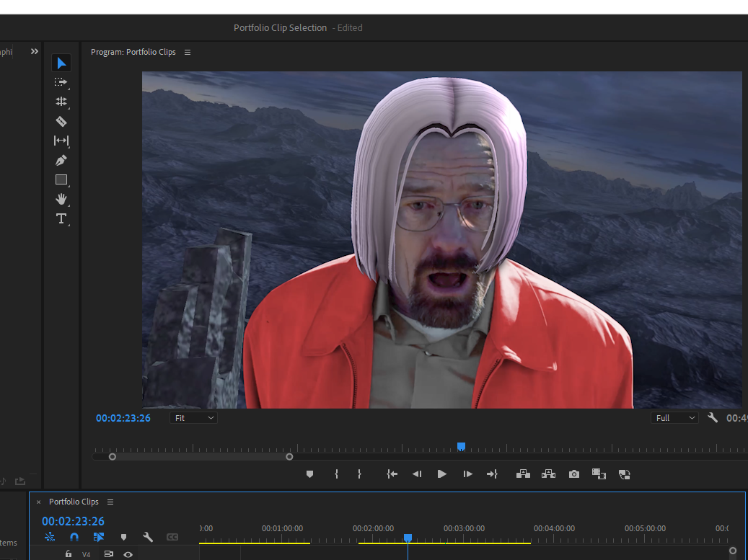The width and height of the screenshot is (748, 560).
Task: Open Comparison View in Program monitor
Action: [x=599, y=474]
